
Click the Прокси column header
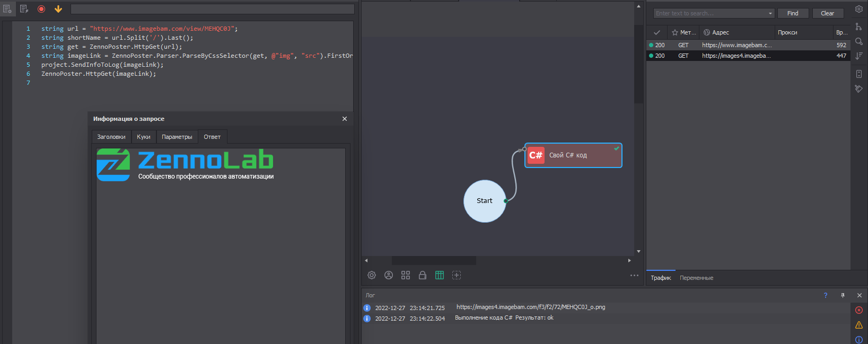tap(804, 32)
